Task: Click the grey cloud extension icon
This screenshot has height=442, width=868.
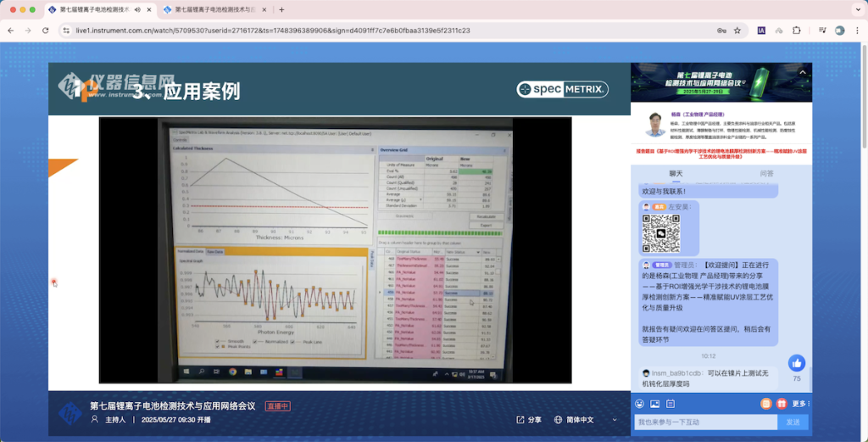Action: tap(779, 31)
